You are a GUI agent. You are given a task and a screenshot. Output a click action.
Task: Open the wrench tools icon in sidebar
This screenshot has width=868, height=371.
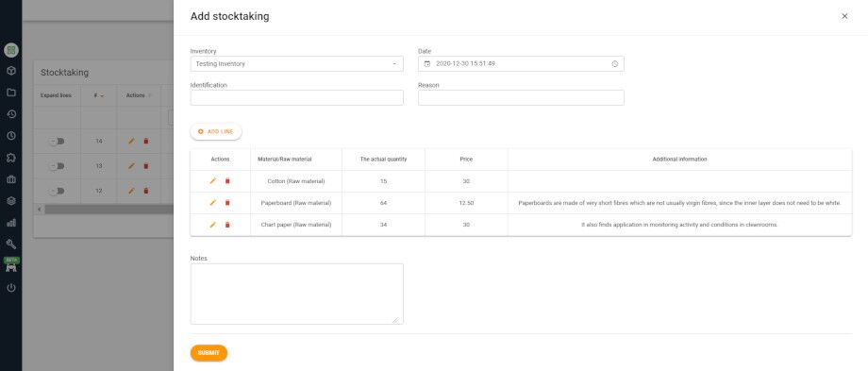click(11, 245)
